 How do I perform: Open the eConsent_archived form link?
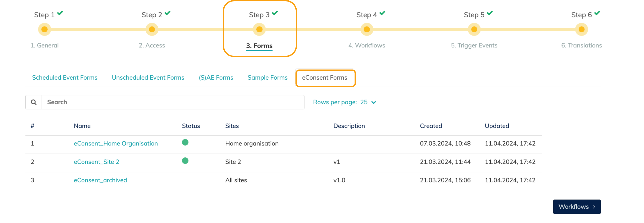coord(100,180)
